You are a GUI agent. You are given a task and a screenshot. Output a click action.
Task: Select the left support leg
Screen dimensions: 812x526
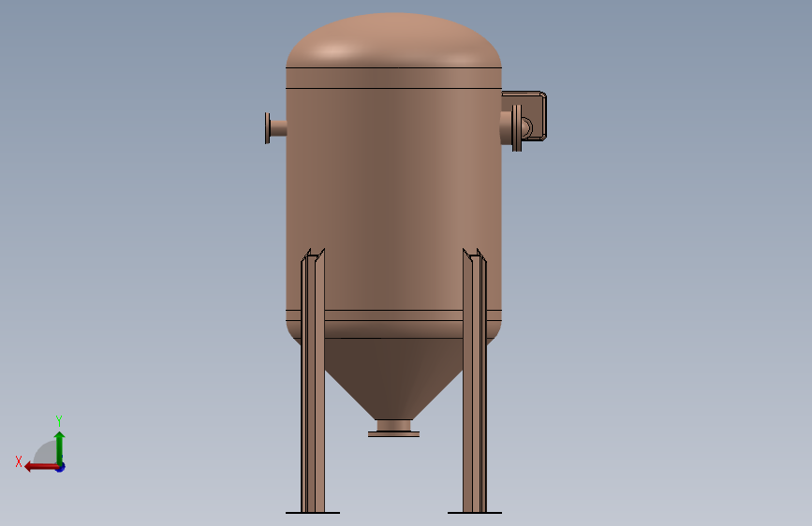(x=313, y=381)
